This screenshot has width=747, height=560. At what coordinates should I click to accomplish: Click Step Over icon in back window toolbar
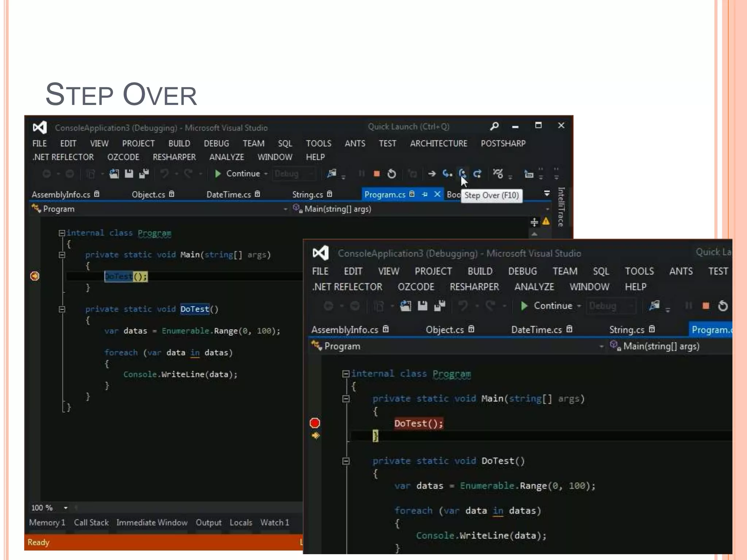(x=462, y=174)
